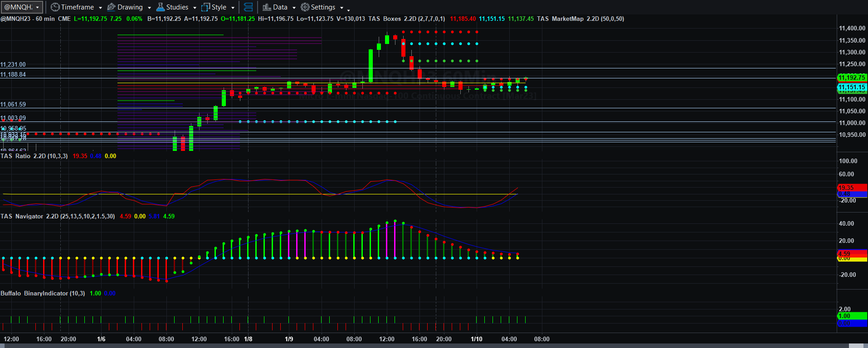Click the blue stacked panels icon
The image size is (868, 348).
click(248, 7)
